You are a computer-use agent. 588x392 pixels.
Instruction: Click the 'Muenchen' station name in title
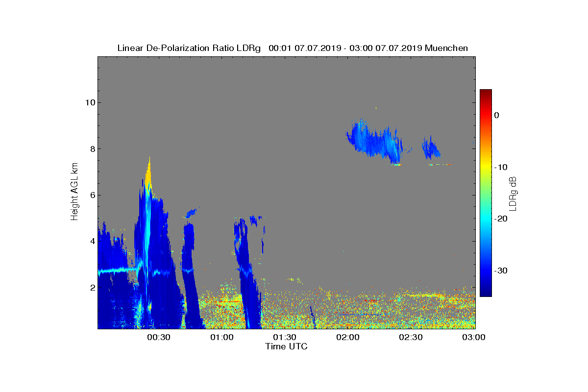pyautogui.click(x=446, y=48)
